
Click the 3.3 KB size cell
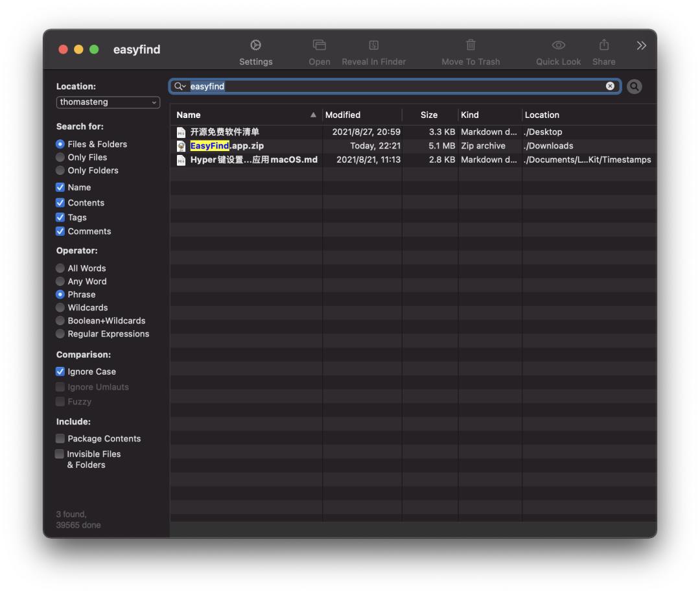click(x=442, y=132)
